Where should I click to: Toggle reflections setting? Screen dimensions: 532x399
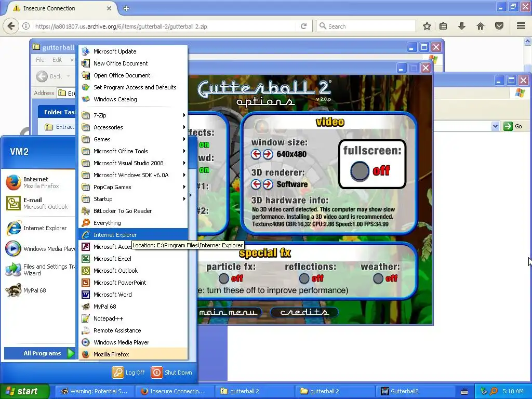point(304,278)
